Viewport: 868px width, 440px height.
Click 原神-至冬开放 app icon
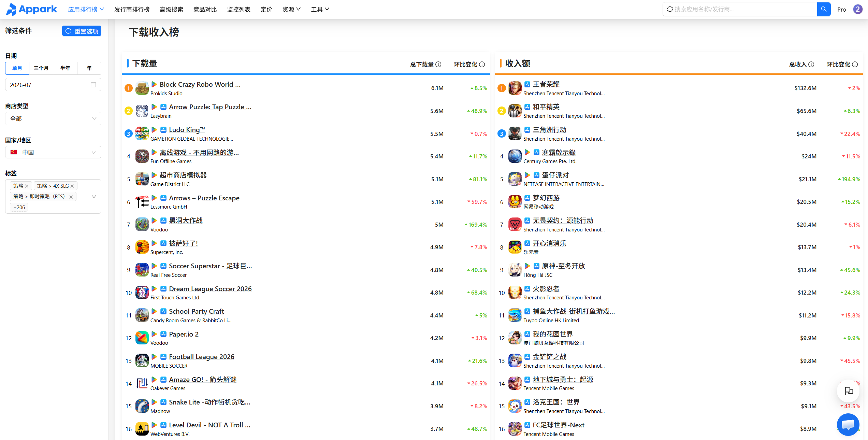coord(515,270)
